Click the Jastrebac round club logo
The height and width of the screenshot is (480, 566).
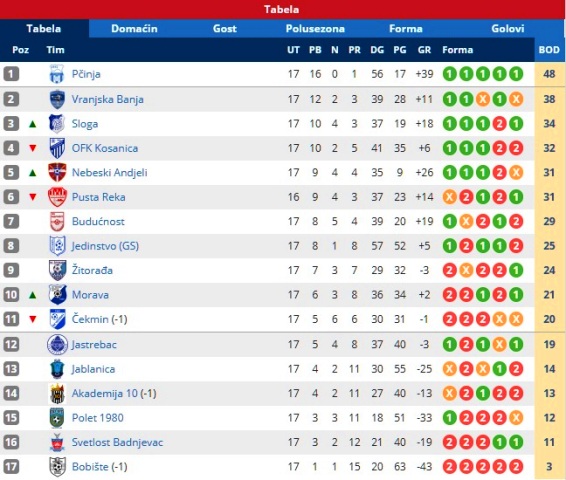coord(57,344)
